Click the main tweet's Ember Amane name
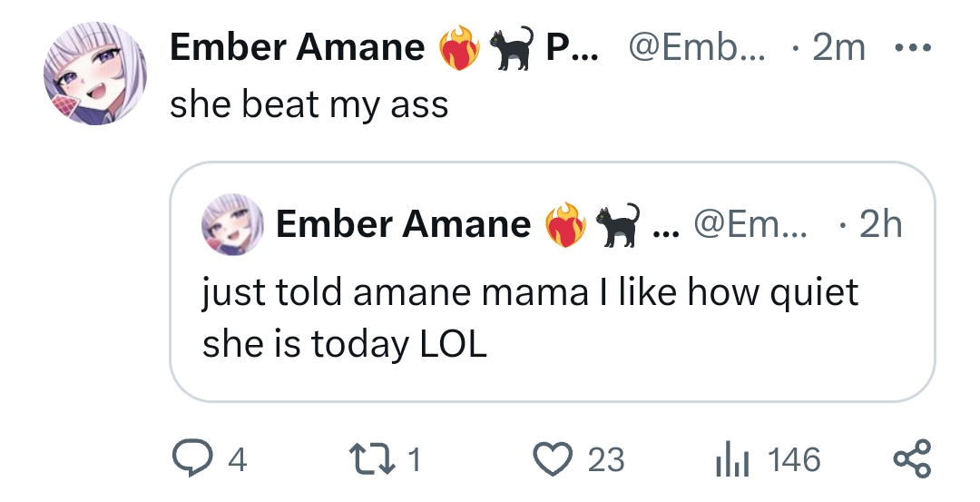Screen dimensions: 980x502 tap(298, 48)
